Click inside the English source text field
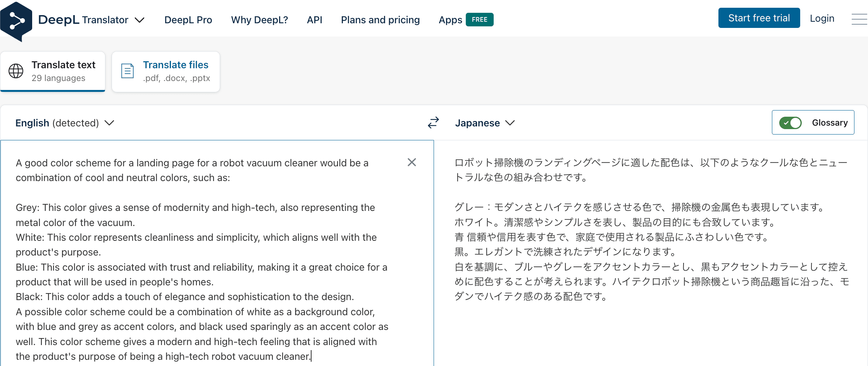 coord(201,252)
